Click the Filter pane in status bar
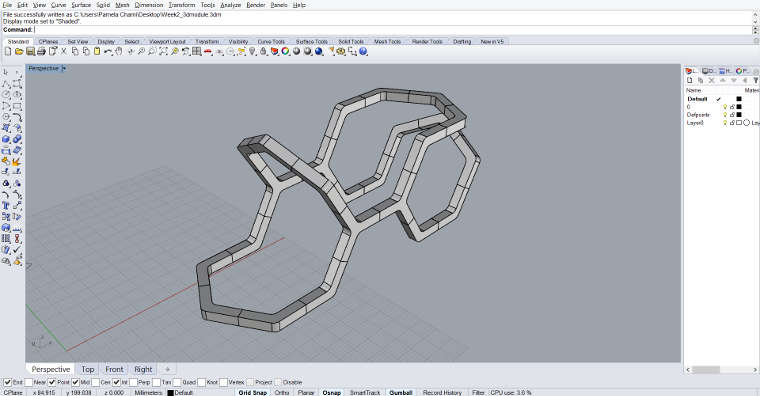Image resolution: width=760 pixels, height=396 pixels. point(478,393)
